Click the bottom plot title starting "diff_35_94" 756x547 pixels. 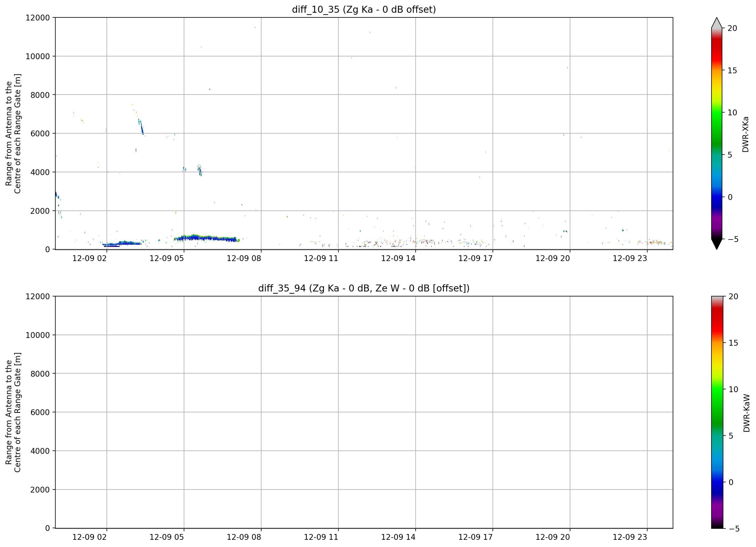click(x=364, y=288)
